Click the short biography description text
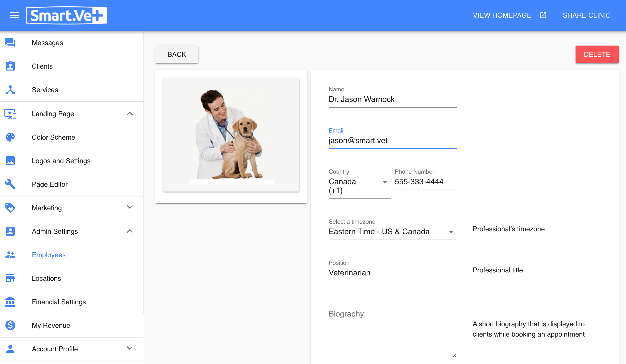Image resolution: width=626 pixels, height=364 pixels. [x=528, y=329]
